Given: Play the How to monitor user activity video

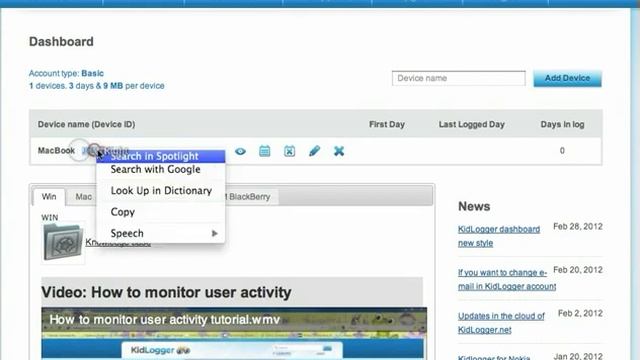Looking at the screenshot, I should tap(234, 333).
